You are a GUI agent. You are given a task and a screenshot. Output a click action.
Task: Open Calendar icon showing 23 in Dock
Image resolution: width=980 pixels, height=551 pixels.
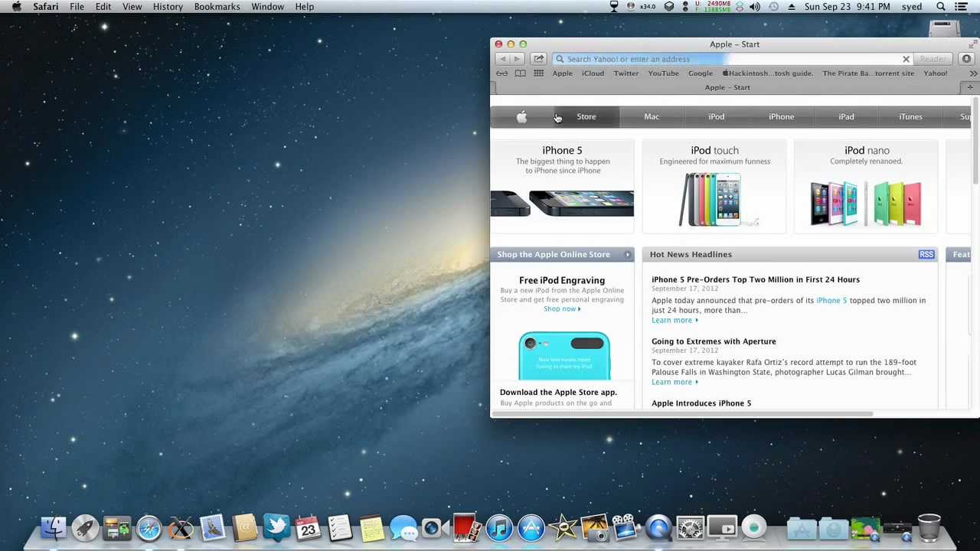308,528
